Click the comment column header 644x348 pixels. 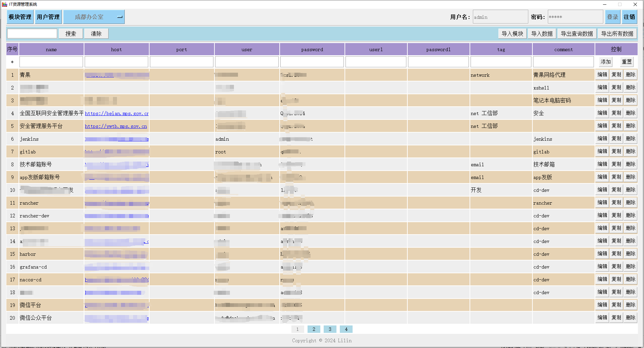click(564, 49)
